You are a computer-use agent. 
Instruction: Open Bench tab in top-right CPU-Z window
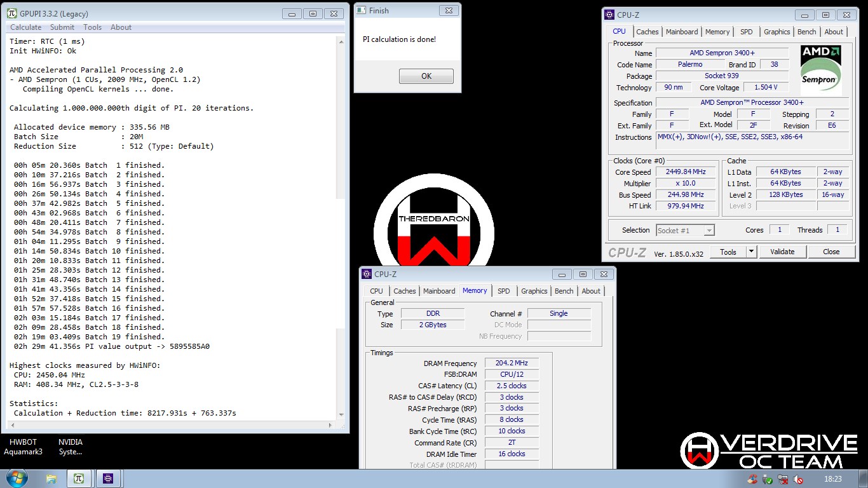(806, 32)
